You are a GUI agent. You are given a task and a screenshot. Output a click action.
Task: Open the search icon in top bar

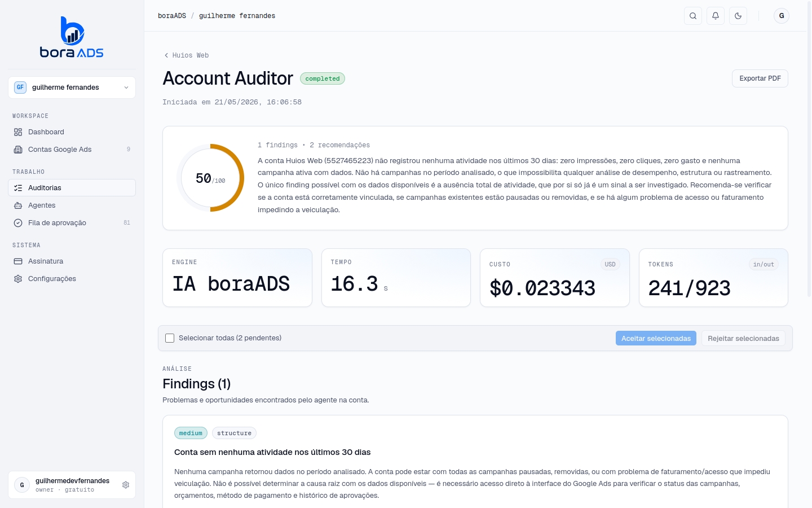click(693, 16)
